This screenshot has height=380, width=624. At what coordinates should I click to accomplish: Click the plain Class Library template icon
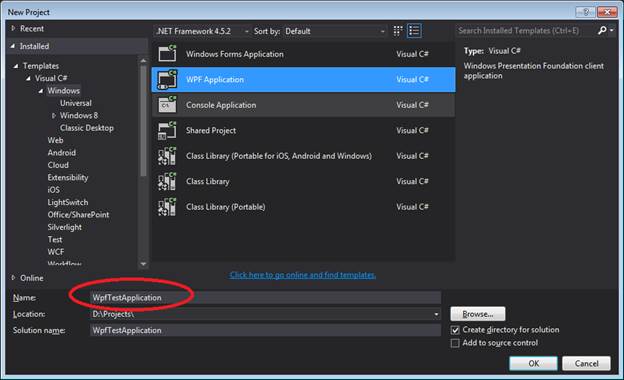(x=167, y=181)
